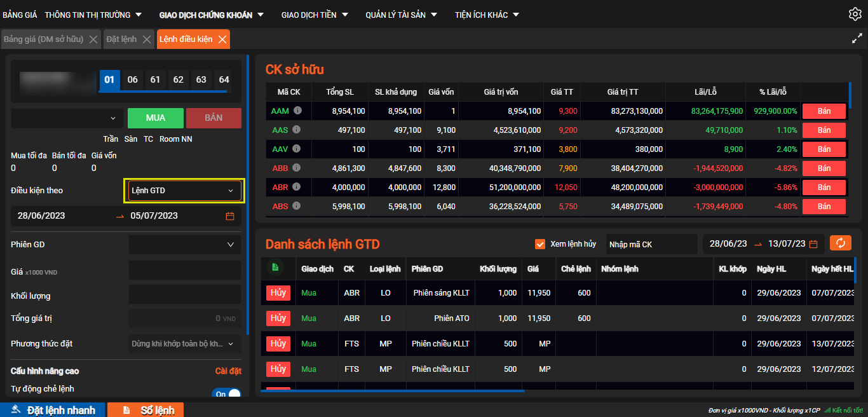Open the settings gear icon
Screen dimensions: 868x417
tap(855, 14)
